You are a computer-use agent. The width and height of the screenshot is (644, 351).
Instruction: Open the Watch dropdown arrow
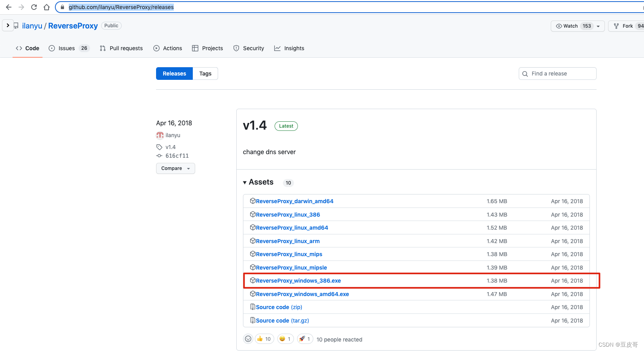(x=598, y=26)
